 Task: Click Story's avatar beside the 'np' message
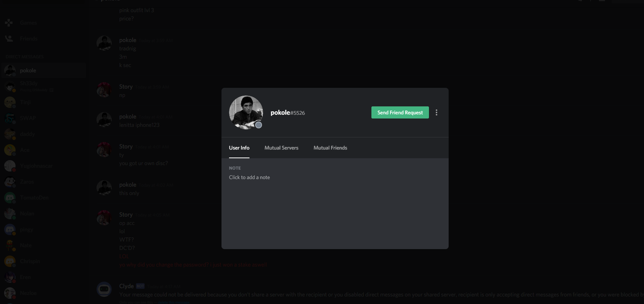pyautogui.click(x=104, y=90)
